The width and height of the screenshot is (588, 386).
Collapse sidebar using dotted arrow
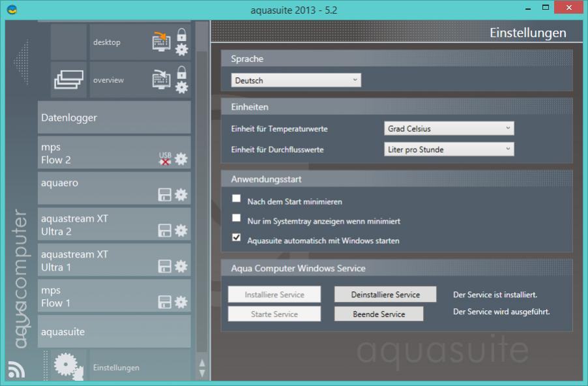click(22, 62)
